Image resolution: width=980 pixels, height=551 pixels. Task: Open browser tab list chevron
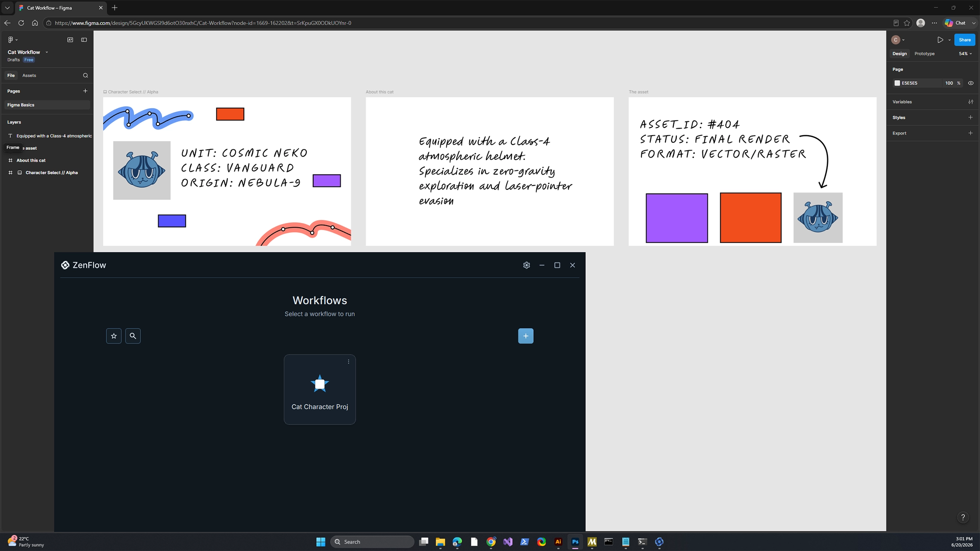click(7, 8)
